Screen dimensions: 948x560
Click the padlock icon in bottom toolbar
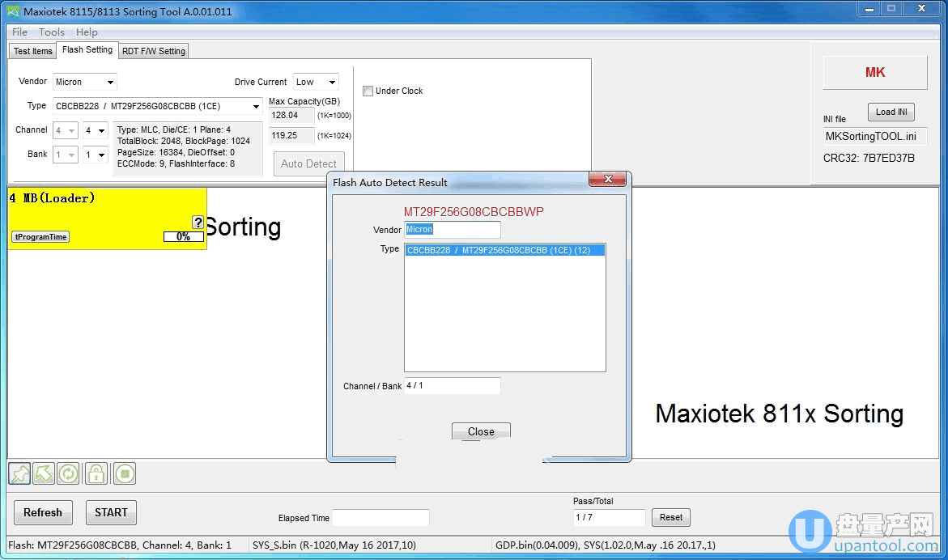pos(96,473)
